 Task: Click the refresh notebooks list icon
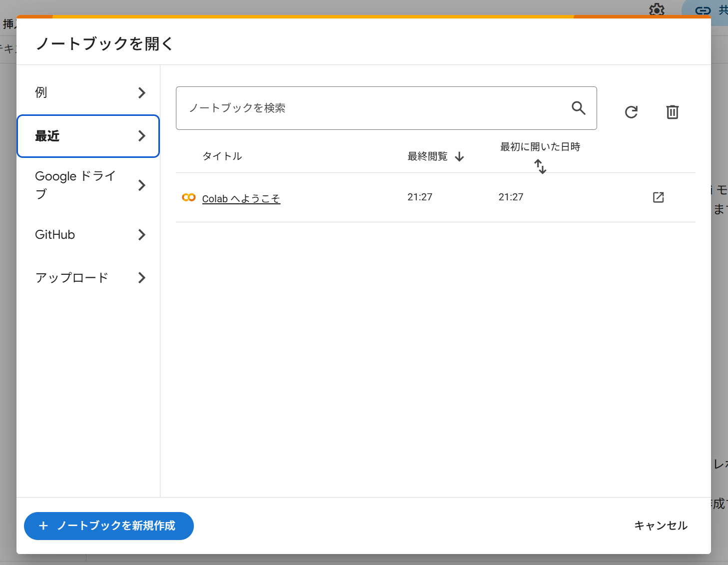(x=631, y=112)
